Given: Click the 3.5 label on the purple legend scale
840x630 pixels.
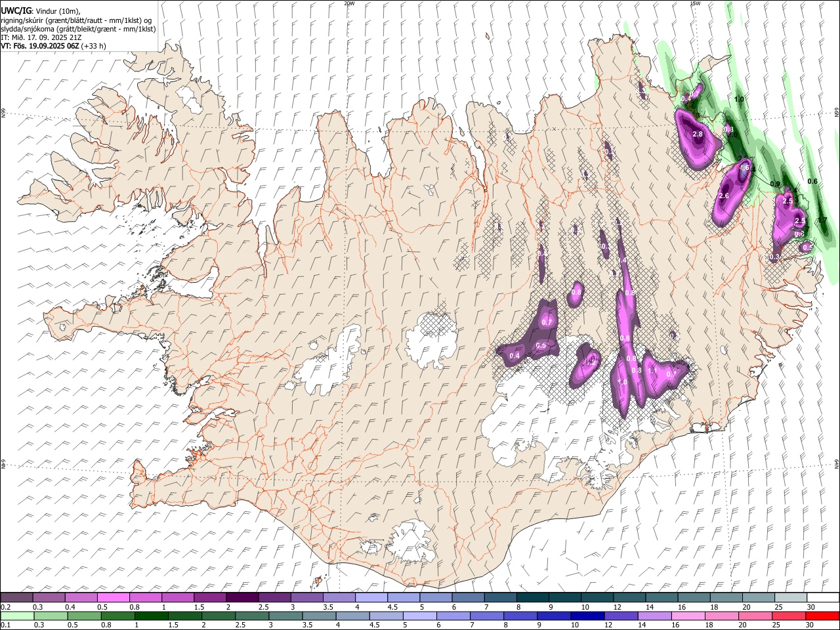Looking at the screenshot, I should [x=327, y=607].
